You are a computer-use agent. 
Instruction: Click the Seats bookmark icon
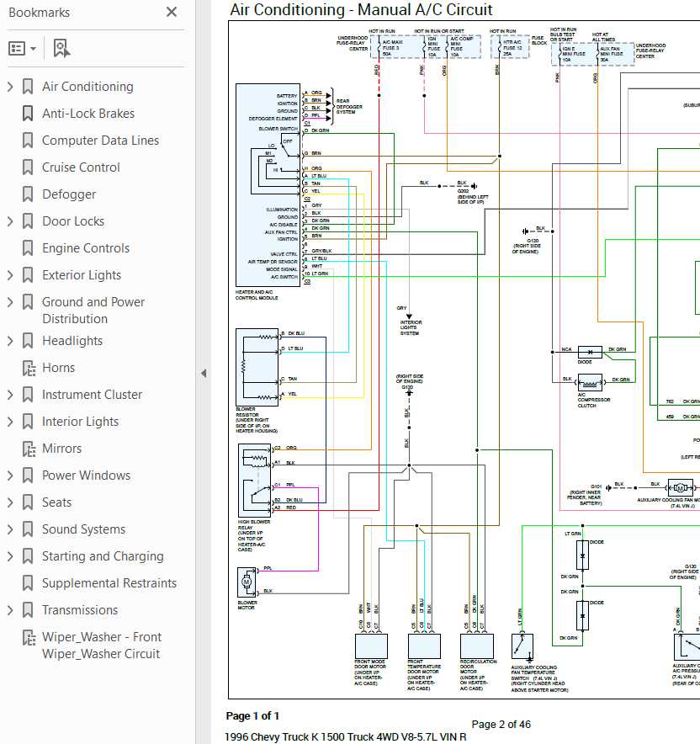click(x=28, y=502)
